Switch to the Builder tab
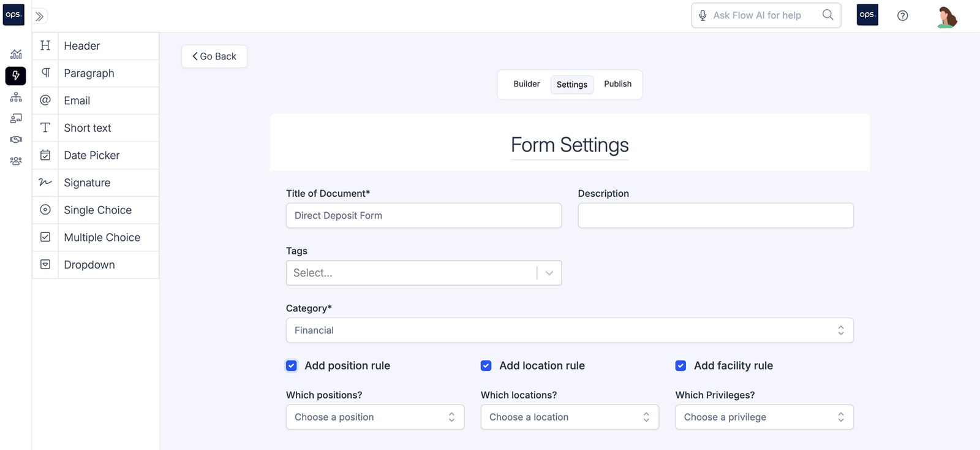The width and height of the screenshot is (980, 450). [526, 84]
